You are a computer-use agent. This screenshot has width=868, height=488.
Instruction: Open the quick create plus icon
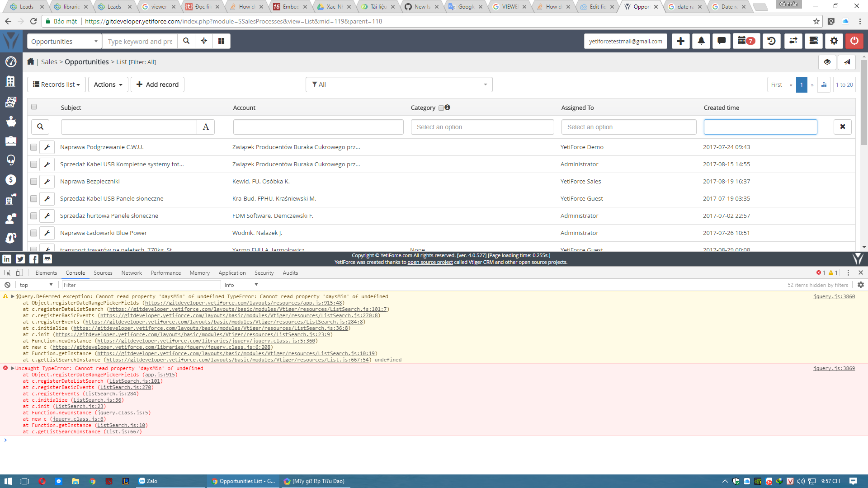pos(680,41)
